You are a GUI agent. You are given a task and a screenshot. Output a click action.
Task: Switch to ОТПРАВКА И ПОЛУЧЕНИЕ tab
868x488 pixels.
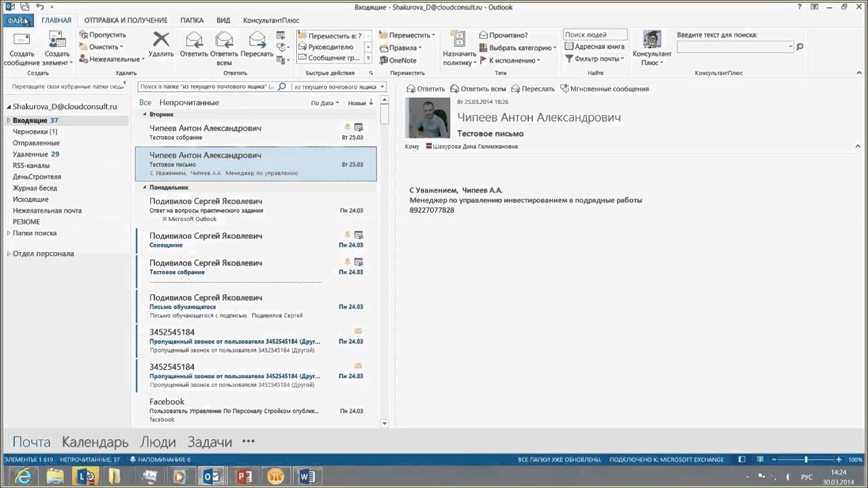(126, 20)
